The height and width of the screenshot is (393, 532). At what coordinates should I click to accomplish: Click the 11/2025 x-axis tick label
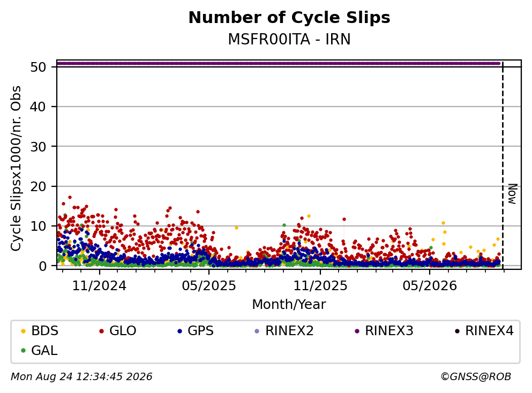click(320, 286)
